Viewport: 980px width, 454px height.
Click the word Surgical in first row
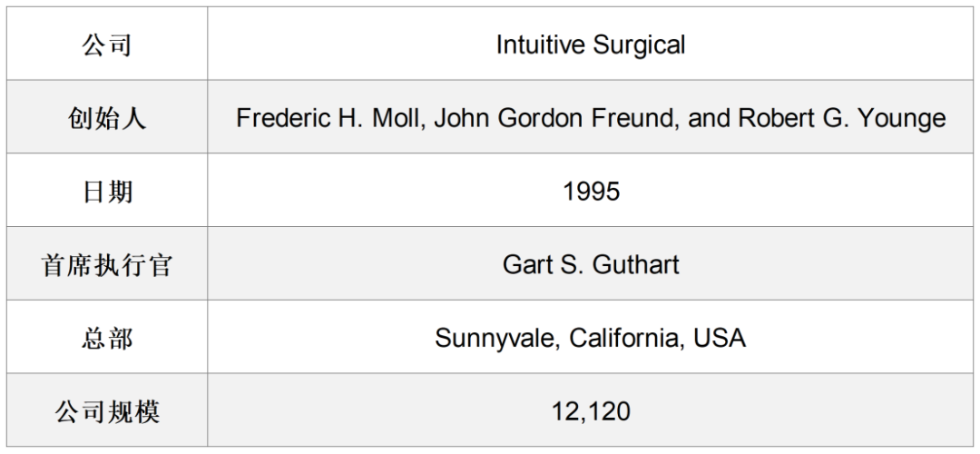[x=639, y=45]
